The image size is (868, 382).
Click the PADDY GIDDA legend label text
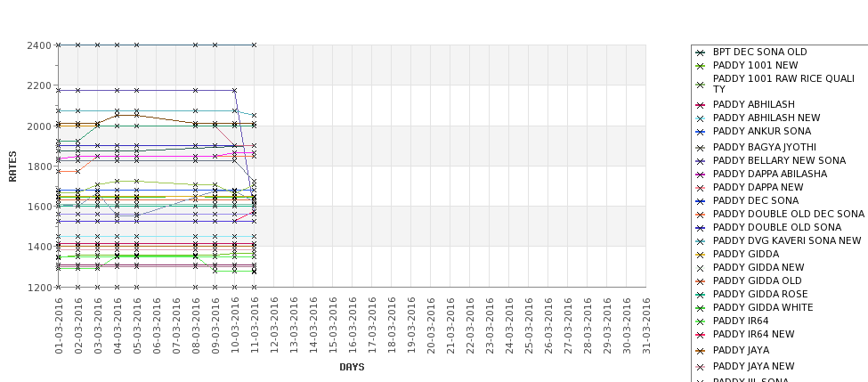point(746,254)
